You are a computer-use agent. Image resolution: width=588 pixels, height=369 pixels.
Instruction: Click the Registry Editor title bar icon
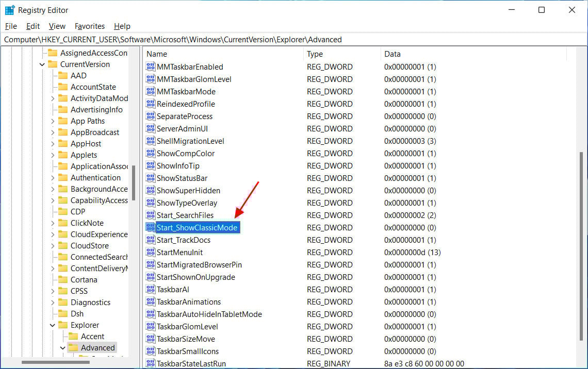[9, 10]
